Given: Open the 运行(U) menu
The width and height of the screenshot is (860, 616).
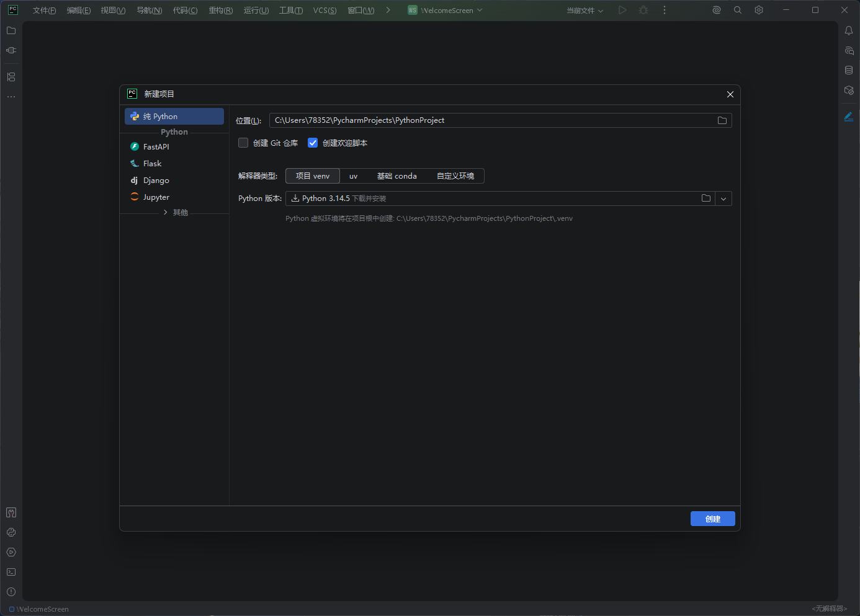Looking at the screenshot, I should 256,11.
